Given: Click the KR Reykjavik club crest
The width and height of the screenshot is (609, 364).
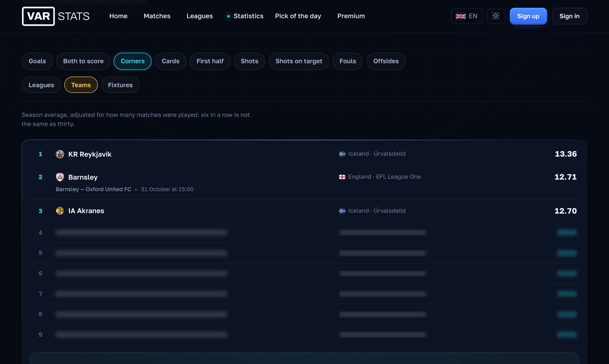Looking at the screenshot, I should pyautogui.click(x=60, y=154).
